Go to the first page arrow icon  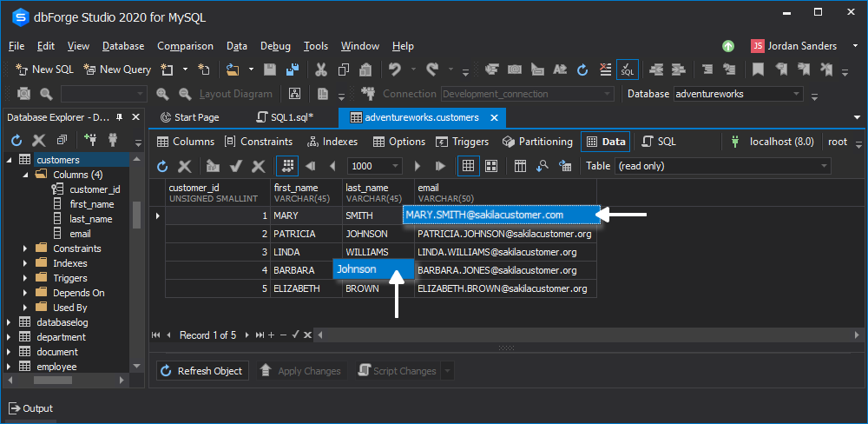311,166
